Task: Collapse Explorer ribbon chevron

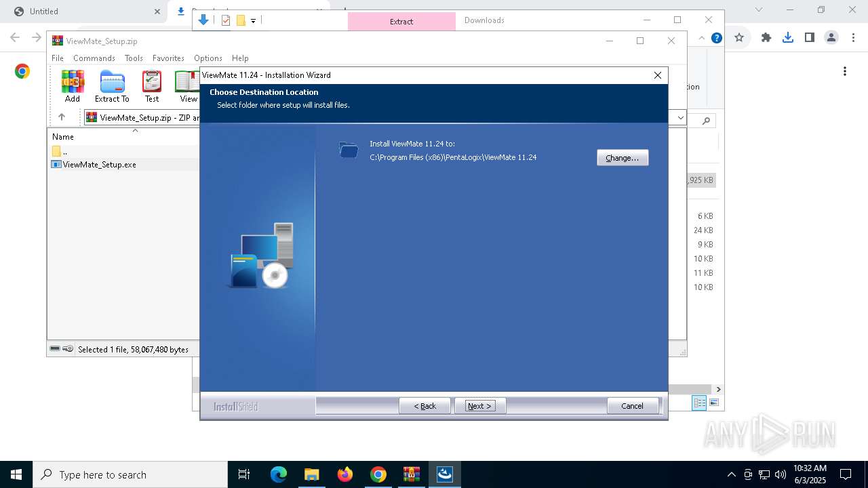Action: pos(702,38)
